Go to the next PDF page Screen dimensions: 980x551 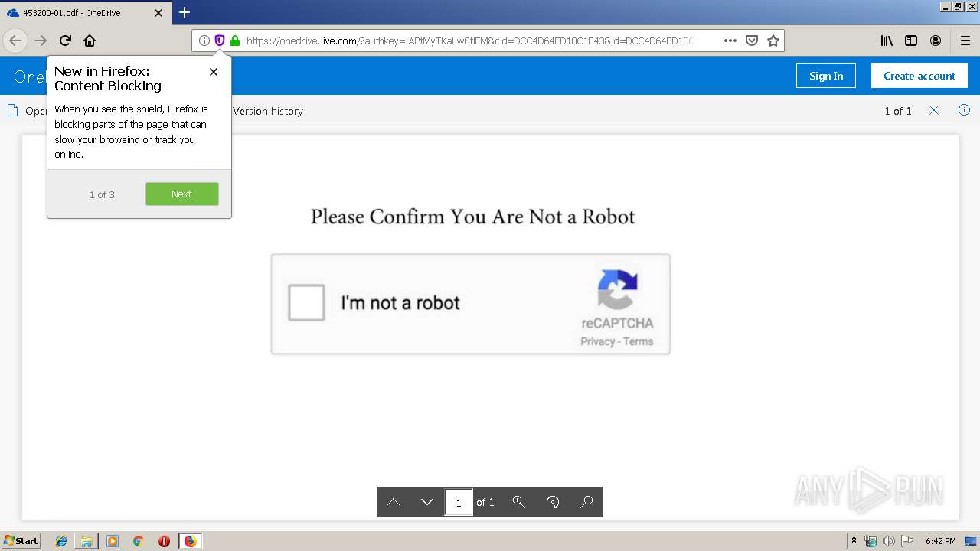coord(427,502)
